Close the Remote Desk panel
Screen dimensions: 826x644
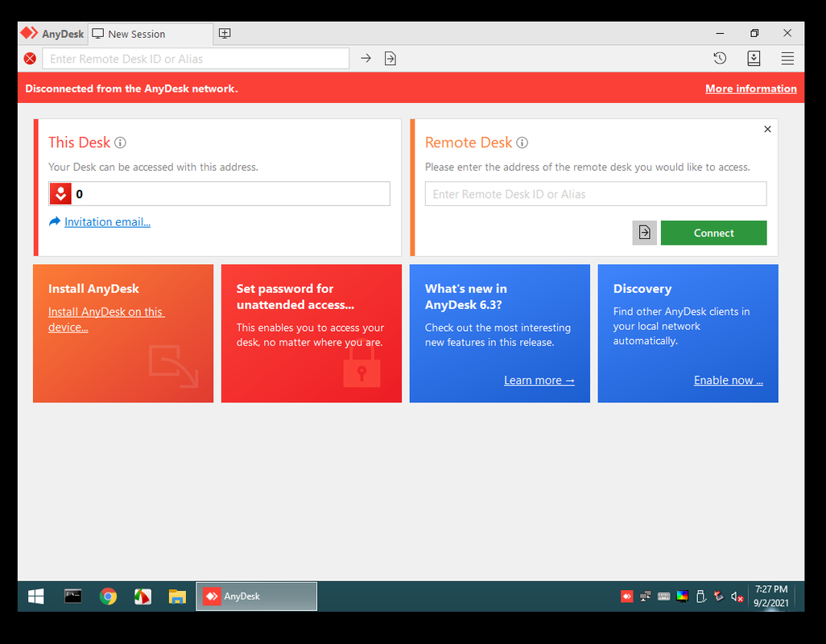(x=767, y=129)
